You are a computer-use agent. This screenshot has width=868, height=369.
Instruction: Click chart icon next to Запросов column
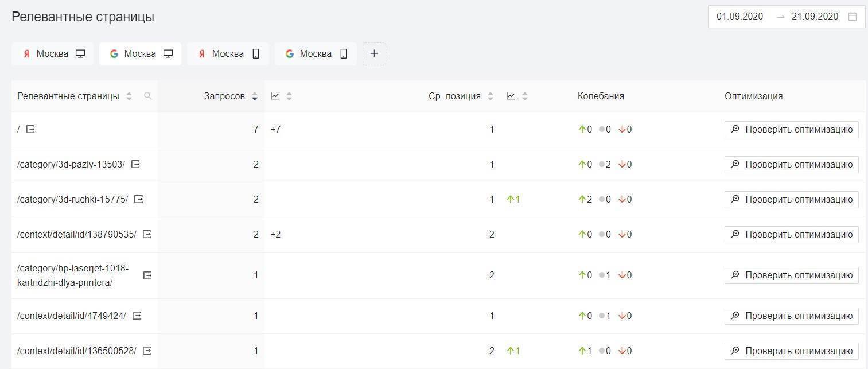point(275,96)
